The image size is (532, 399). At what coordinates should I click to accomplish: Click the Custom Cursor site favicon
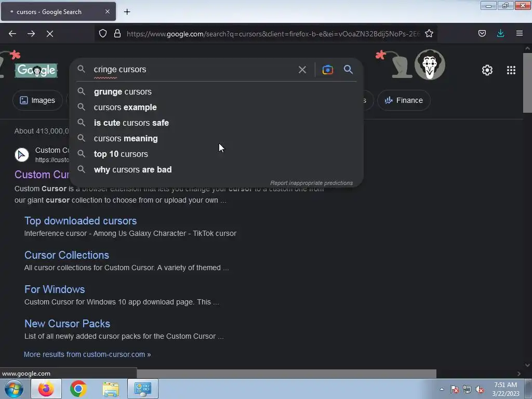pyautogui.click(x=22, y=155)
